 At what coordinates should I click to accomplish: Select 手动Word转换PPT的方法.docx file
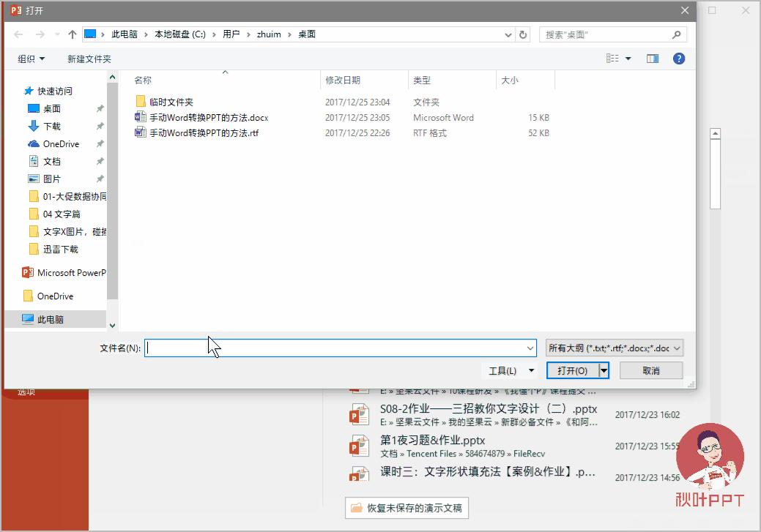tap(209, 118)
